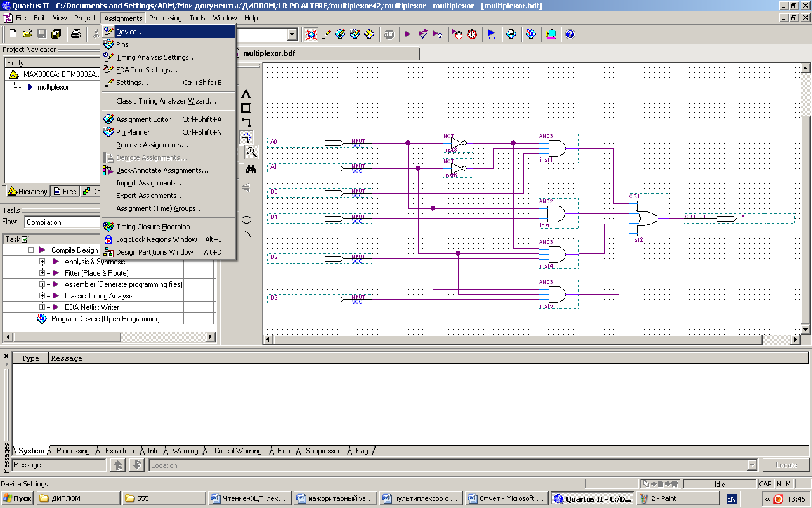Click the Flip triangles tool icon
This screenshot has height=508, width=812.
(x=246, y=187)
